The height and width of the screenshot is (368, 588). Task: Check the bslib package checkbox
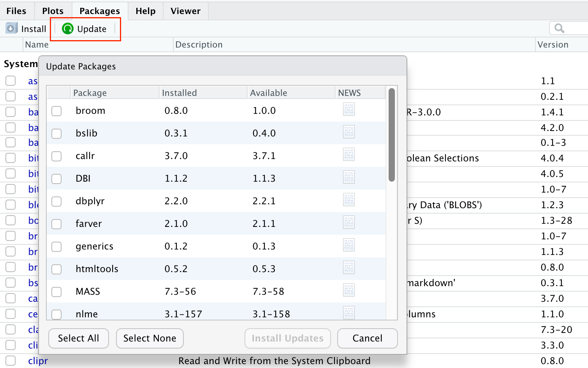point(56,134)
